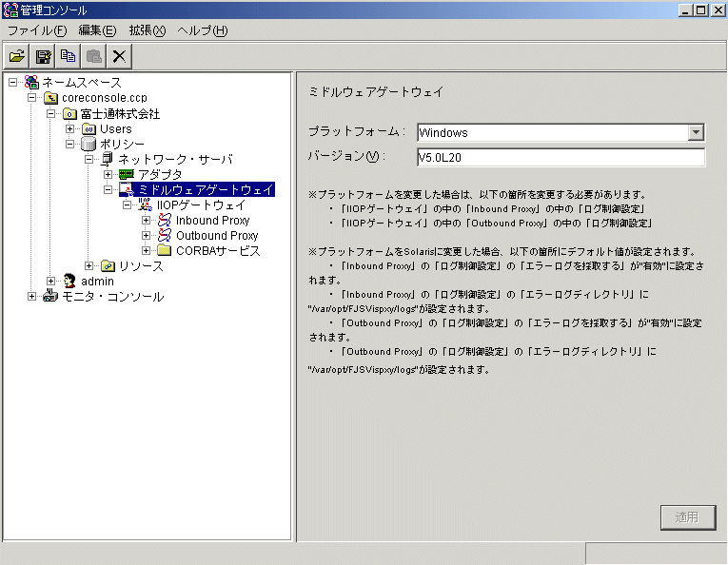Click the Outbound Proxy icon
The width and height of the screenshot is (728, 565).
(165, 235)
